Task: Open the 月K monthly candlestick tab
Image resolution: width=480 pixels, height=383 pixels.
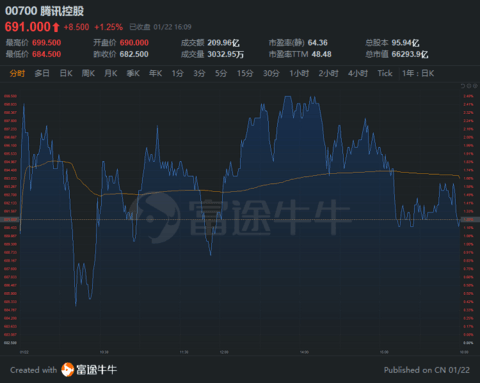Action: (x=111, y=73)
